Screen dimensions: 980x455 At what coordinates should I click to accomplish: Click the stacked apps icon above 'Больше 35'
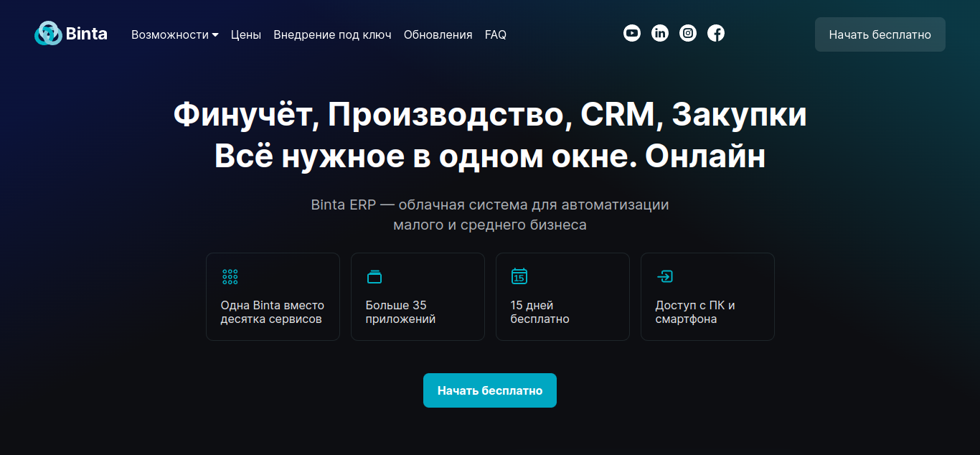click(x=374, y=276)
